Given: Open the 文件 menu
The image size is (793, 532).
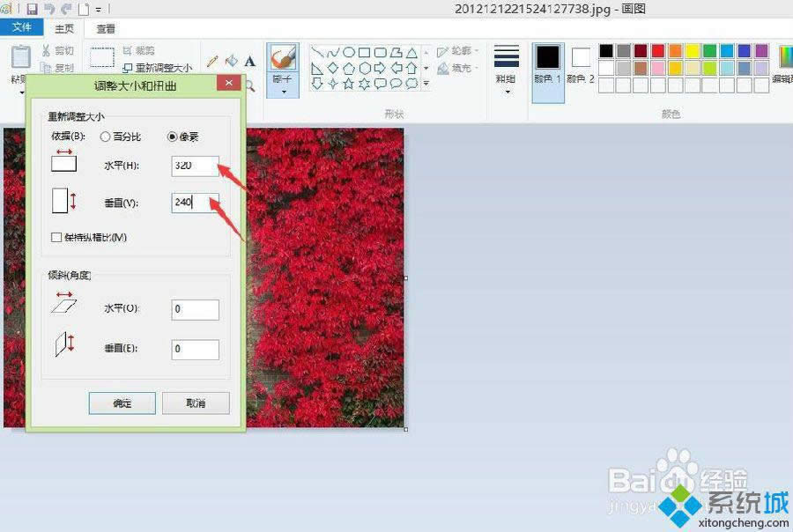Looking at the screenshot, I should 24,27.
